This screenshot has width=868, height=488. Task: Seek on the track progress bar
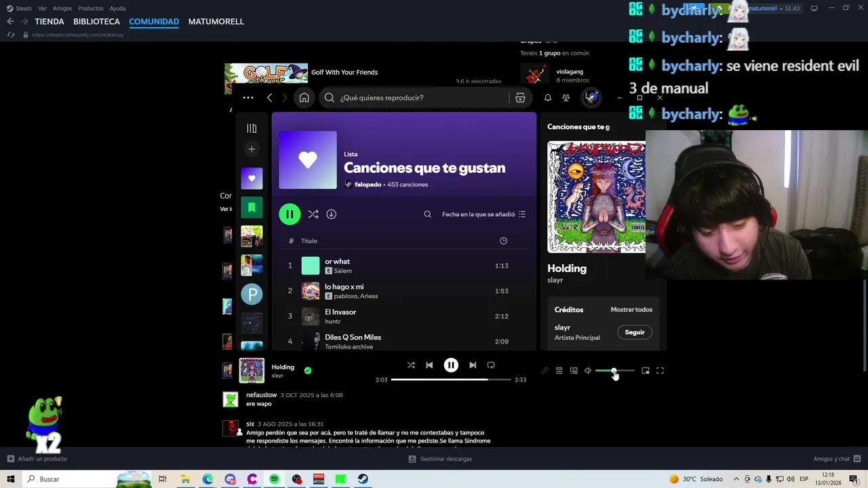pyautogui.click(x=451, y=380)
